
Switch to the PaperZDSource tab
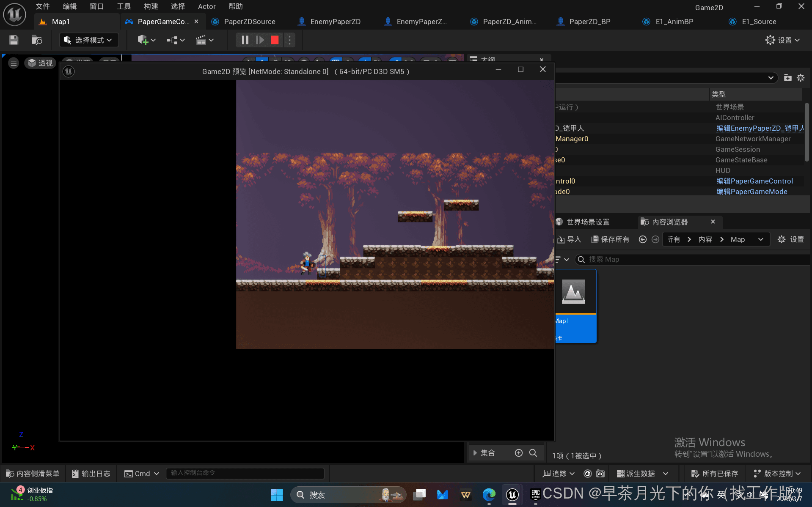click(x=249, y=22)
